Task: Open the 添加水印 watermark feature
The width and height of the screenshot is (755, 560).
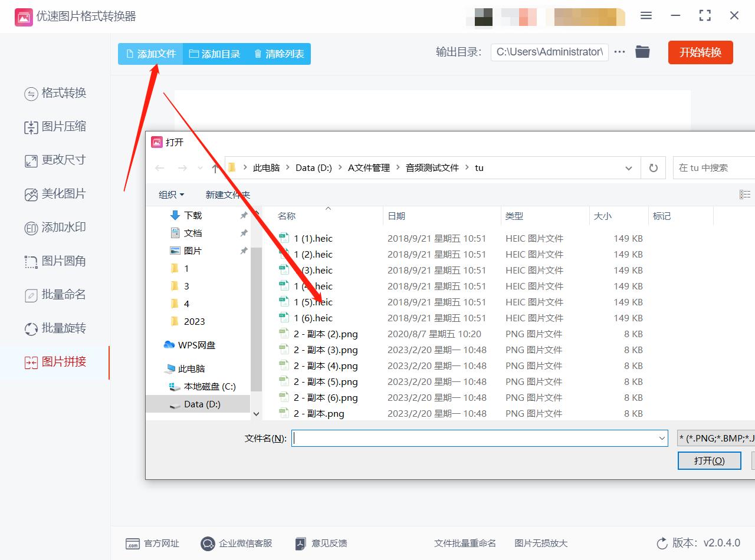Action: tap(65, 228)
